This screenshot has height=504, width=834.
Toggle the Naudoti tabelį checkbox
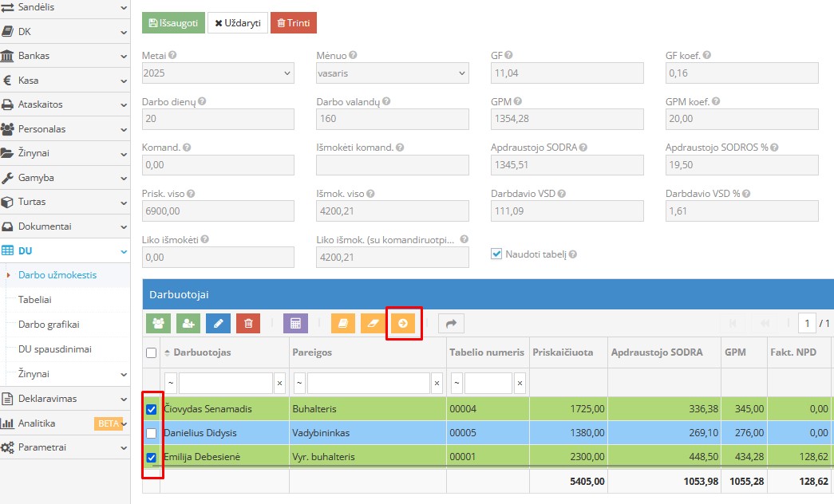(497, 254)
